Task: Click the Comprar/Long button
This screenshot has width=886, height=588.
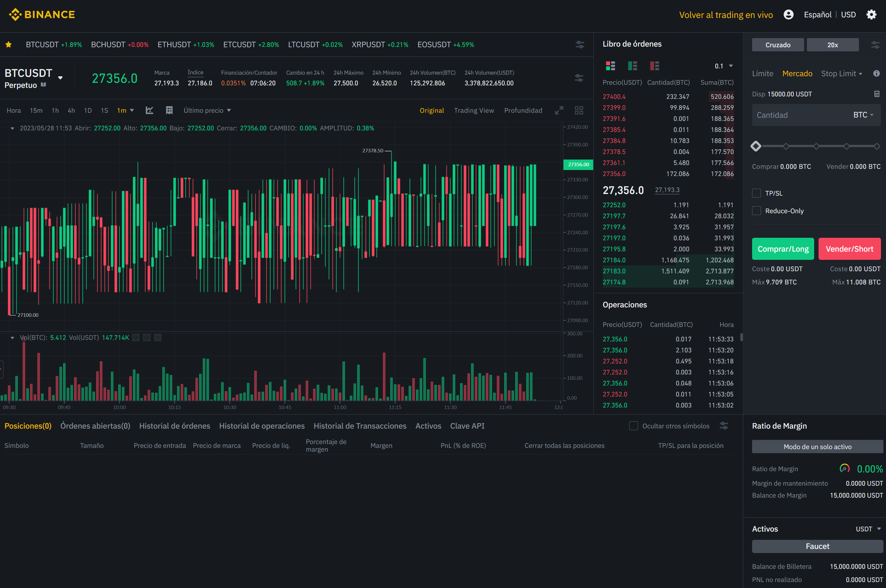Action: [x=783, y=248]
